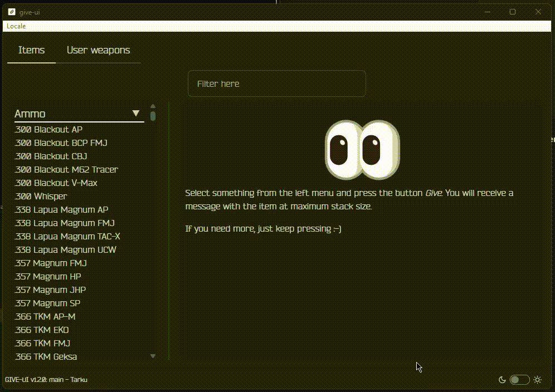
Task: Toggle the dark/light theme switch
Action: (x=519, y=380)
